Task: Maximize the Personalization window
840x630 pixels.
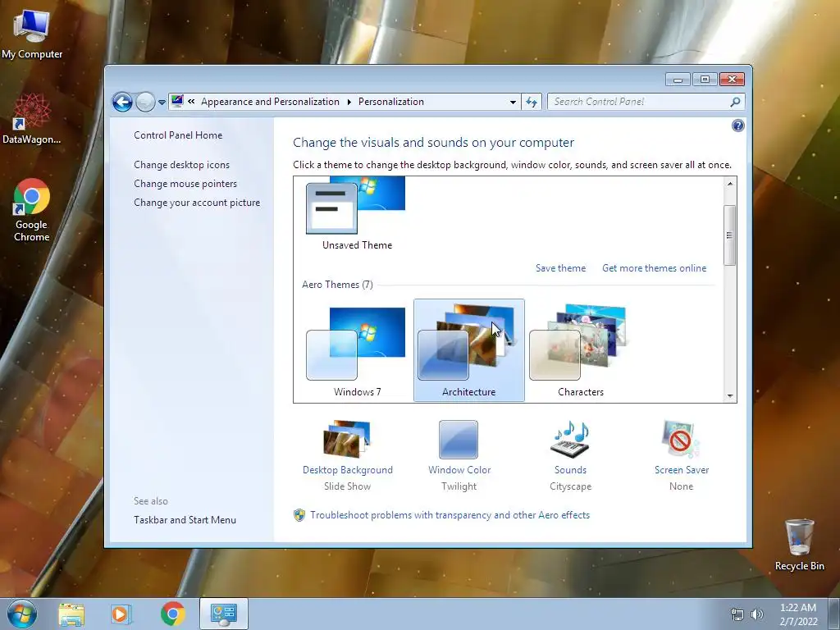Action: pos(705,80)
